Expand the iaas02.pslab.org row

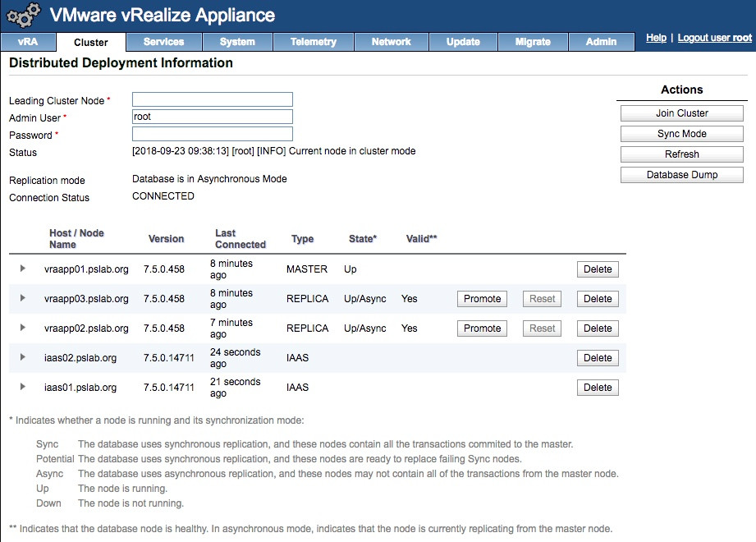pyautogui.click(x=22, y=357)
